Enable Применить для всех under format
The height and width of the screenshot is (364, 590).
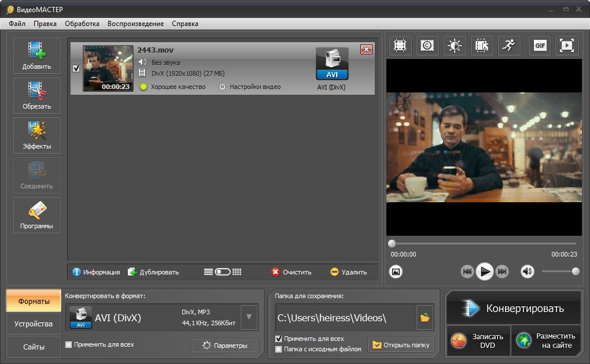[68, 344]
